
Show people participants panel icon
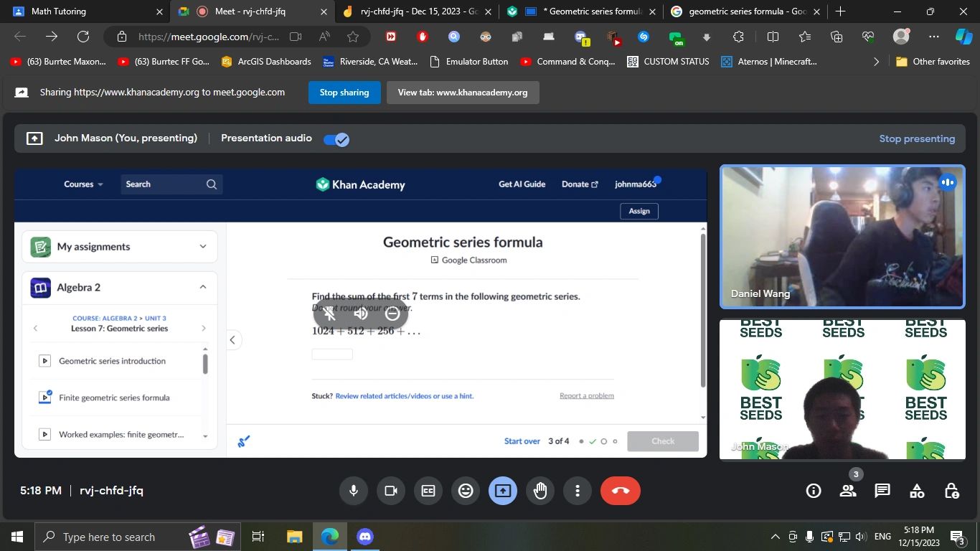(848, 491)
